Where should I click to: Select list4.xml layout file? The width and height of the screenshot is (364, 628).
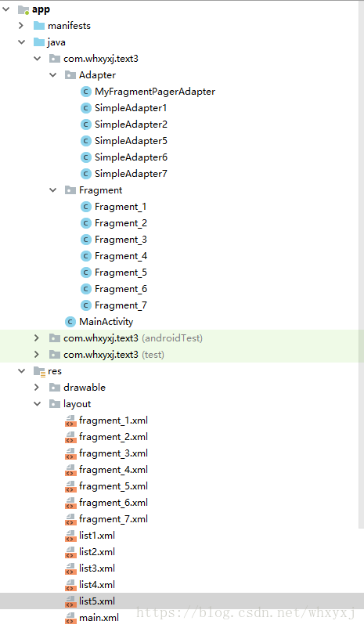pyautogui.click(x=97, y=584)
